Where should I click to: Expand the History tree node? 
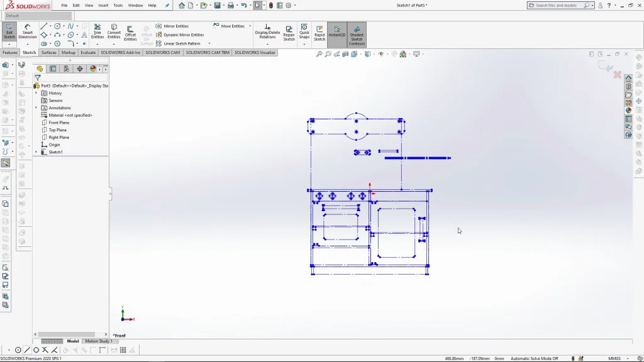[x=36, y=93]
